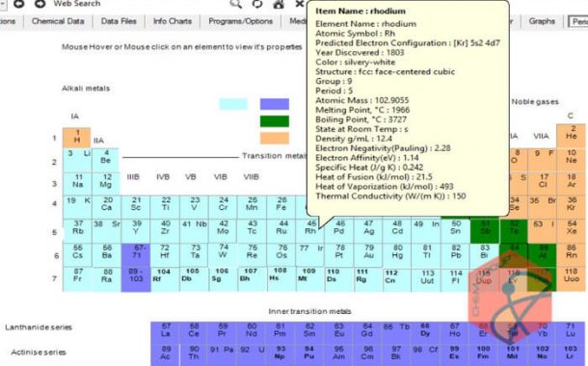Viewport: 588px width, 366px height.
Task: Open the Programs/Options tab
Action: point(240,21)
